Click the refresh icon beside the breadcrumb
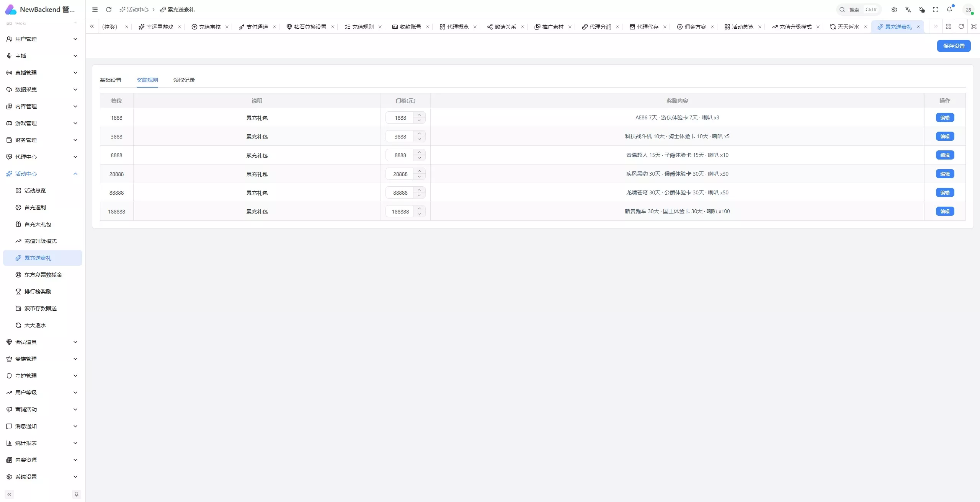This screenshot has width=980, height=502. click(x=109, y=10)
